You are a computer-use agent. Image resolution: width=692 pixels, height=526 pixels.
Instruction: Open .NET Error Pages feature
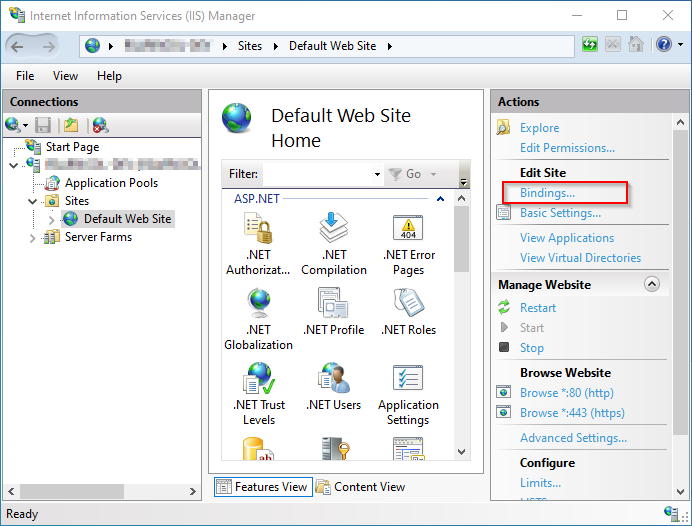coord(408,244)
